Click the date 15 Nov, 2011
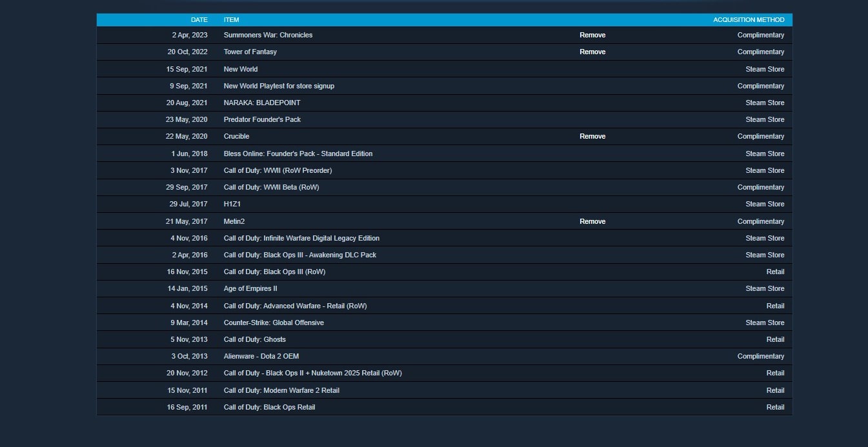This screenshot has width=868, height=447. pyautogui.click(x=187, y=390)
